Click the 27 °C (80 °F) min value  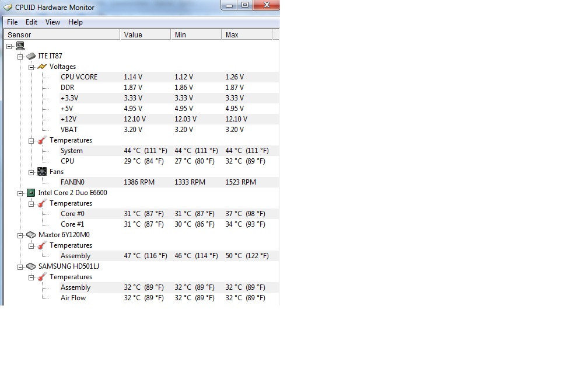pos(195,161)
